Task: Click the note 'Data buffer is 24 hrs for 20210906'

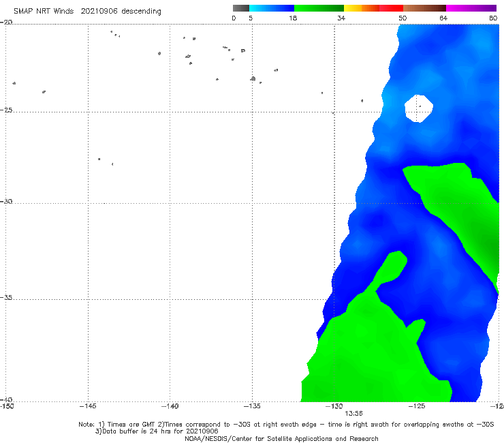Action: (x=157, y=431)
